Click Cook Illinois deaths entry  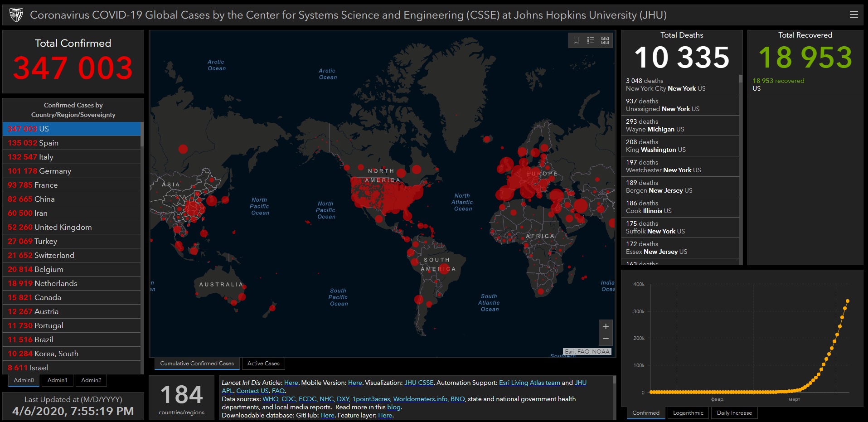[x=680, y=207]
